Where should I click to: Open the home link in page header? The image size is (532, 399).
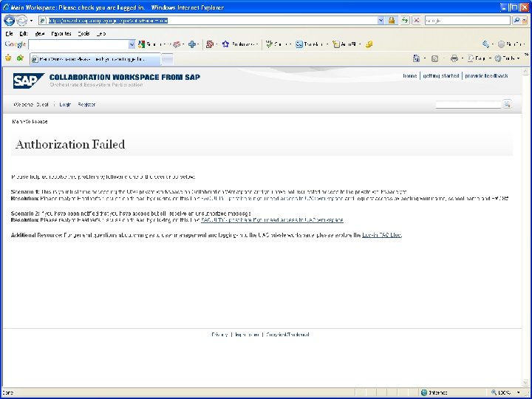[409, 75]
